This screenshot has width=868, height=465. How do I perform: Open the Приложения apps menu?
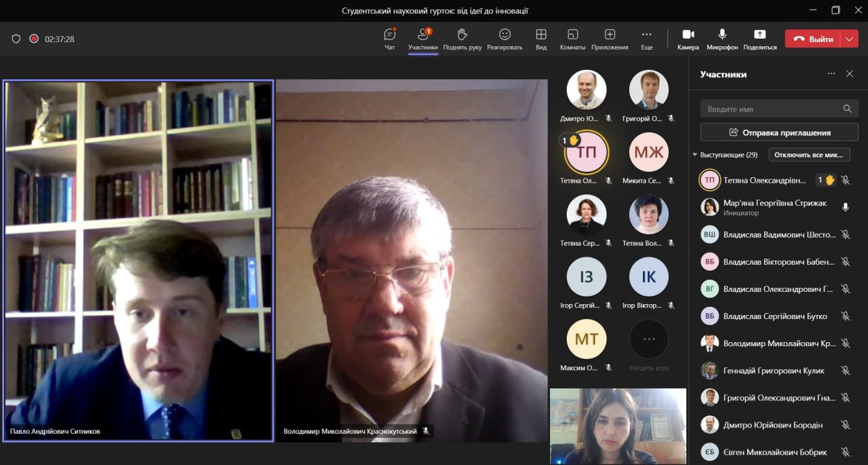pos(610,39)
